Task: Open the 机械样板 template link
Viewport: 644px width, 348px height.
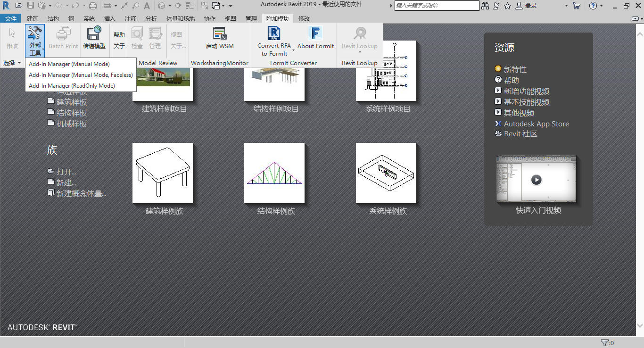Action: pos(72,124)
